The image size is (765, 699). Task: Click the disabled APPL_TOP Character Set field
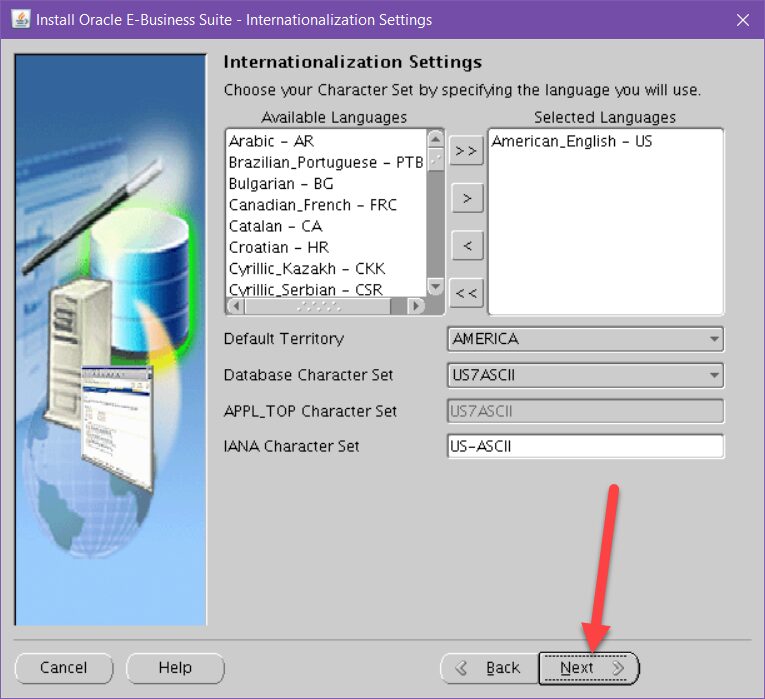click(585, 411)
